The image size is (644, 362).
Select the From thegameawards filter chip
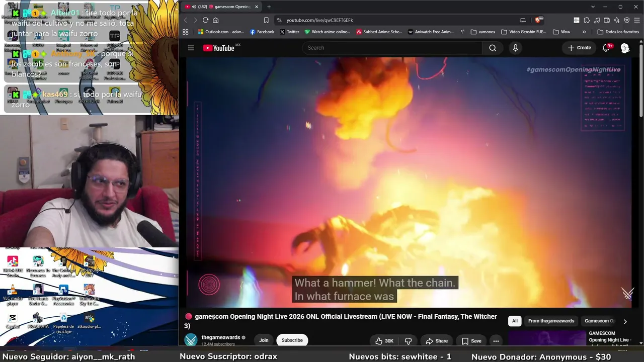(551, 321)
